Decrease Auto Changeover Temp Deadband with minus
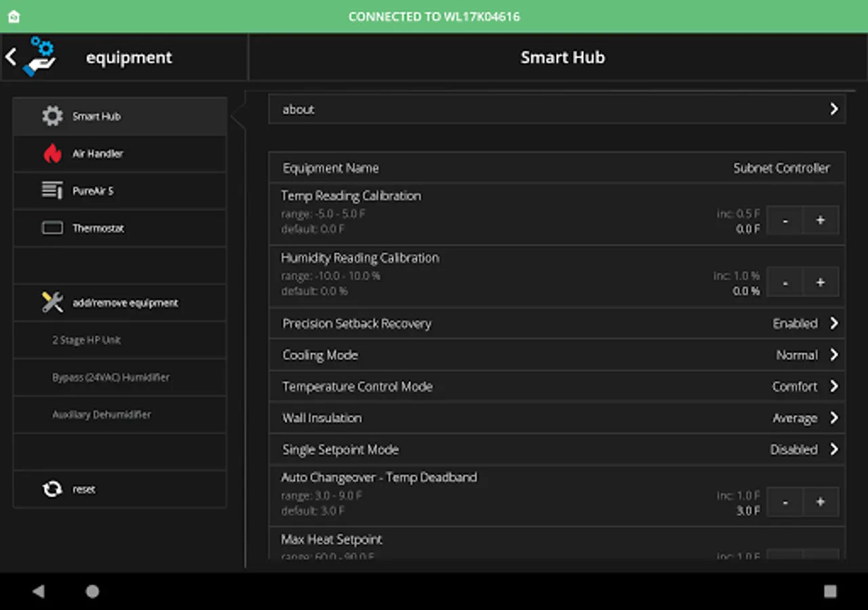Image resolution: width=868 pixels, height=610 pixels. pyautogui.click(x=785, y=502)
